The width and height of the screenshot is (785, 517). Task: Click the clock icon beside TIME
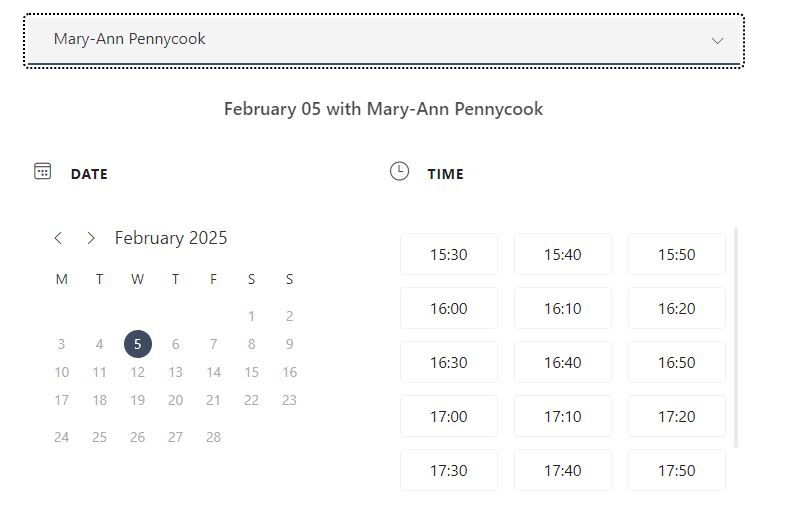tap(399, 171)
